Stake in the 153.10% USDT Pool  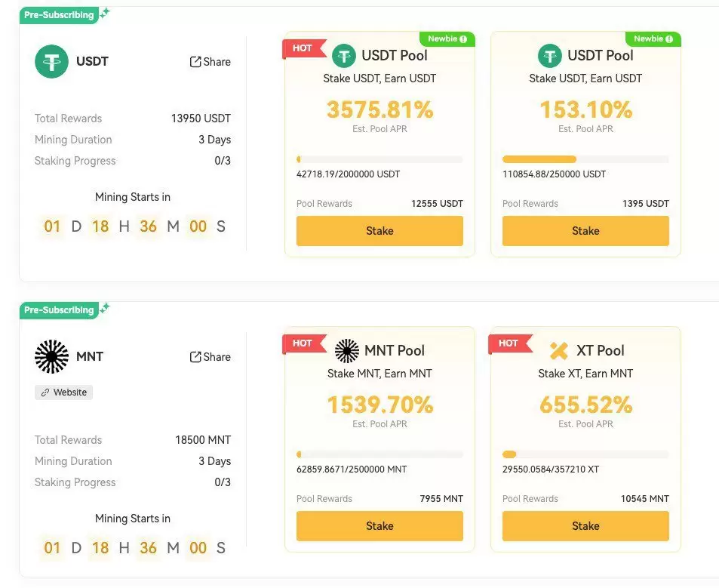point(585,231)
